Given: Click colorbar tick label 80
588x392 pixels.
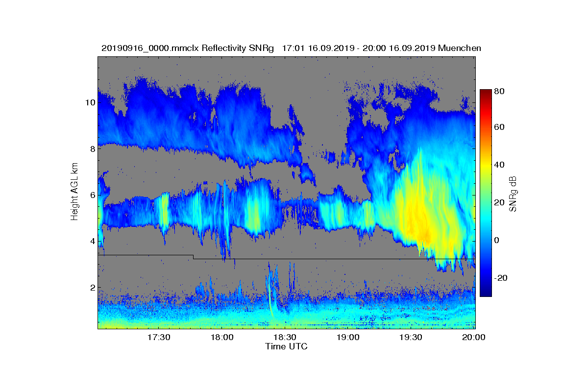Looking at the screenshot, I should click(500, 91).
